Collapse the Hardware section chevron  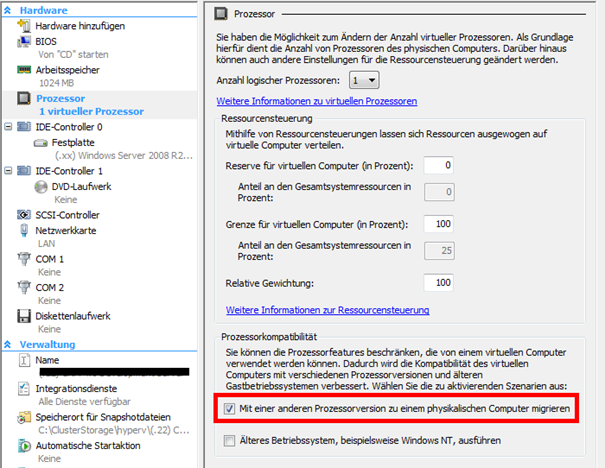click(7, 10)
